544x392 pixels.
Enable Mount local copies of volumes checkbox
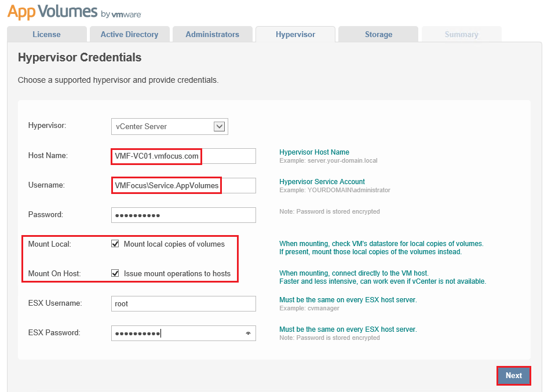pos(115,244)
